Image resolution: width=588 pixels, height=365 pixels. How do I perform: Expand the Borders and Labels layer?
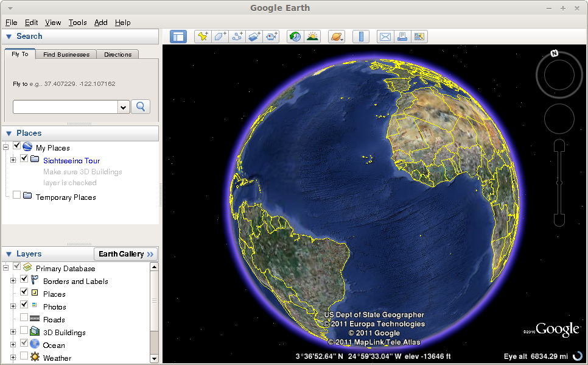tap(13, 280)
